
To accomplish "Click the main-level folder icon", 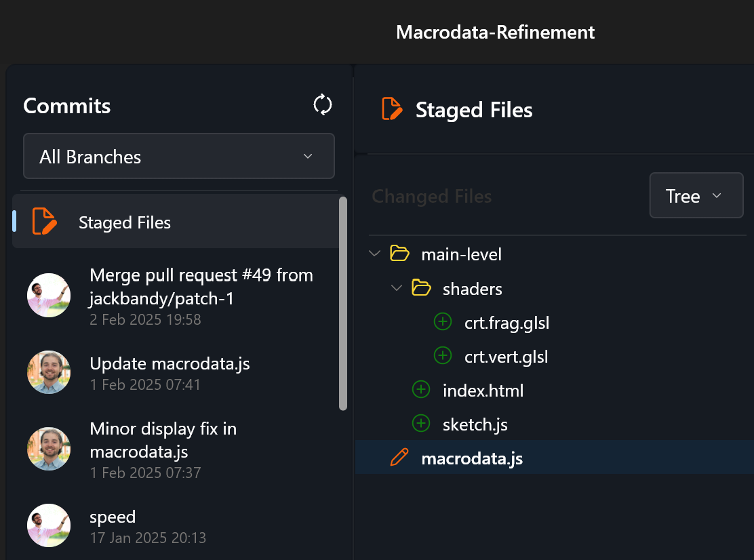I will [x=399, y=253].
